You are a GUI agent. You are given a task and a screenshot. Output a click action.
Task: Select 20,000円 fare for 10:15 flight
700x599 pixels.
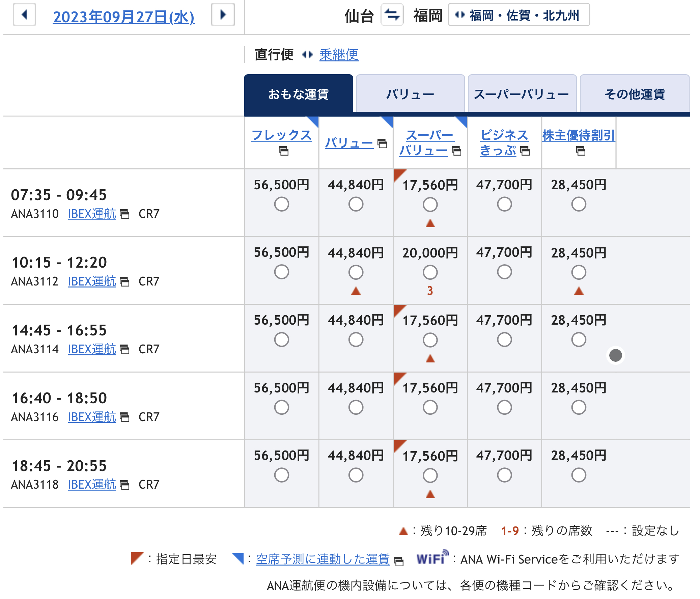(x=430, y=272)
